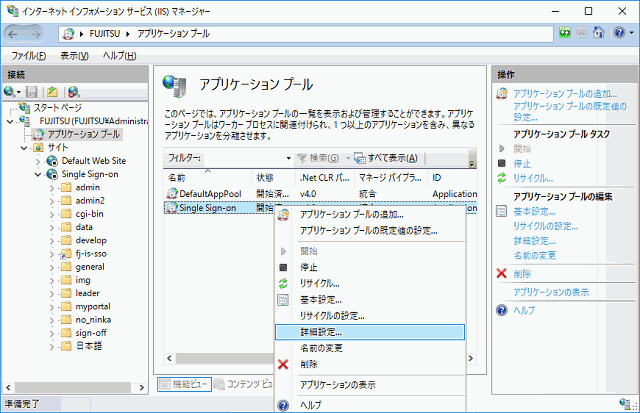Click the Stop loading icon in the address bar
This screenshot has width=640, height=413.
pyautogui.click(x=582, y=33)
